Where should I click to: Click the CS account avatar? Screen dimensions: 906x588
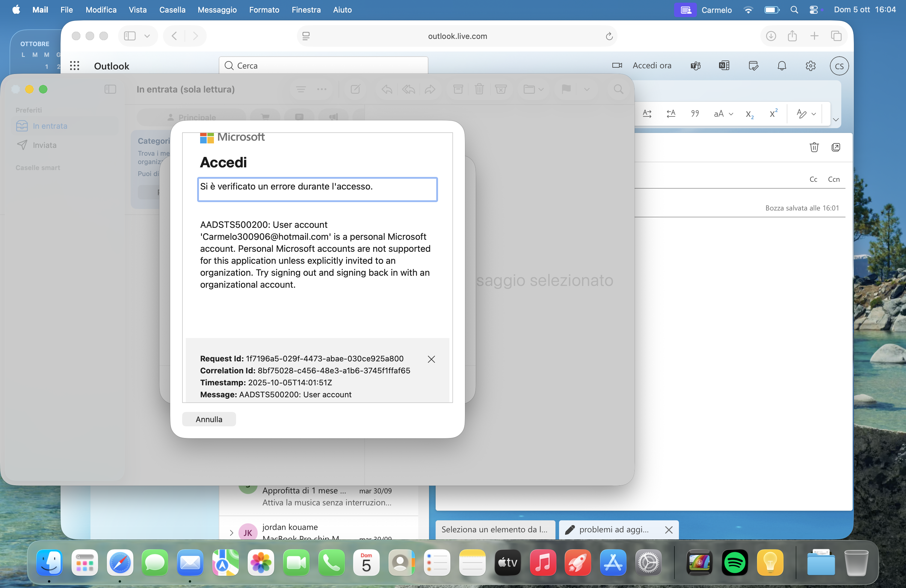(x=839, y=66)
